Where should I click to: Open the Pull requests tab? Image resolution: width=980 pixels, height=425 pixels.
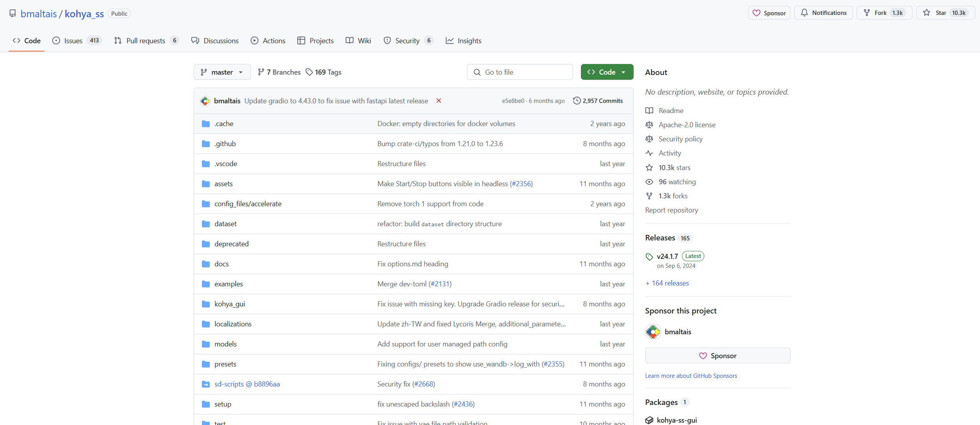point(146,41)
